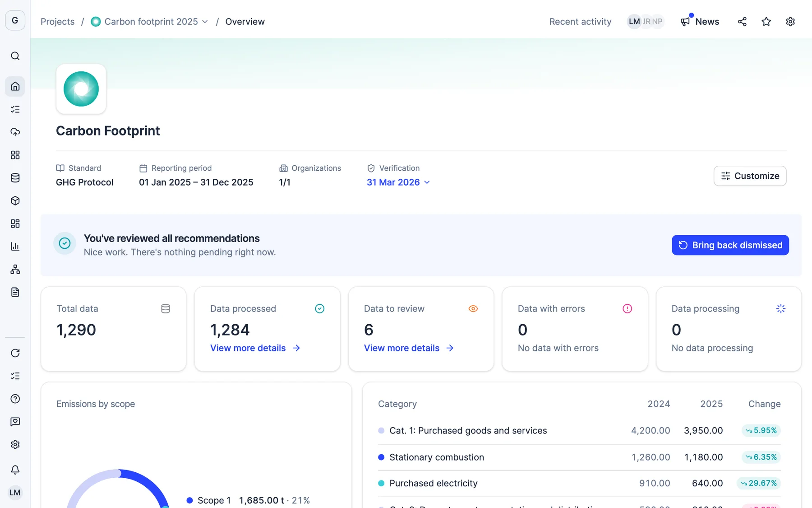Star this project as favorite
Viewport: 812px width, 508px height.
766,22
